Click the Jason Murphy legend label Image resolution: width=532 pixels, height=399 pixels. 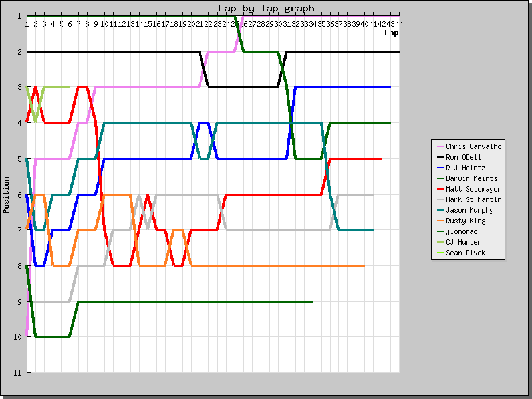pos(469,210)
